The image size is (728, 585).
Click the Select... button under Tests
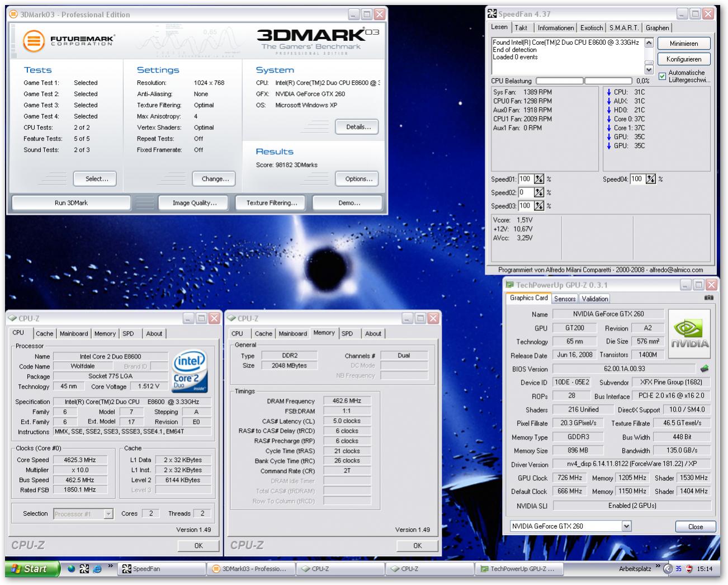(96, 179)
